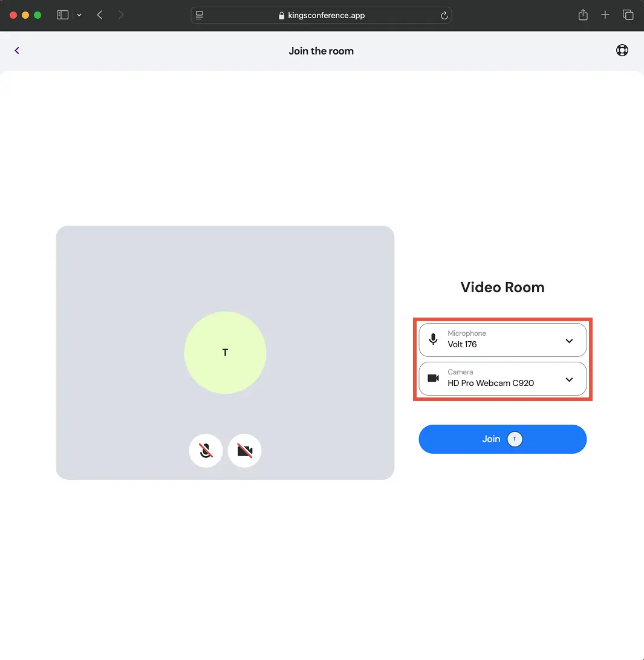Go back using the purple chevron
This screenshot has width=644, height=660.
[17, 51]
